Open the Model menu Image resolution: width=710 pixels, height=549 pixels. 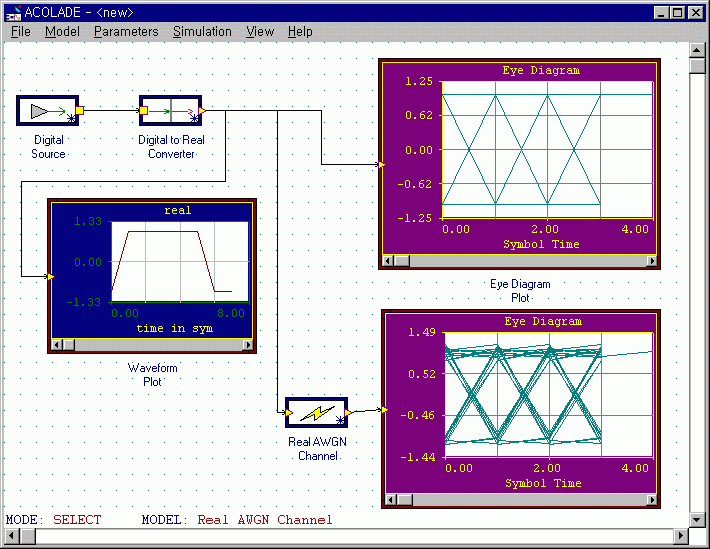coord(62,31)
